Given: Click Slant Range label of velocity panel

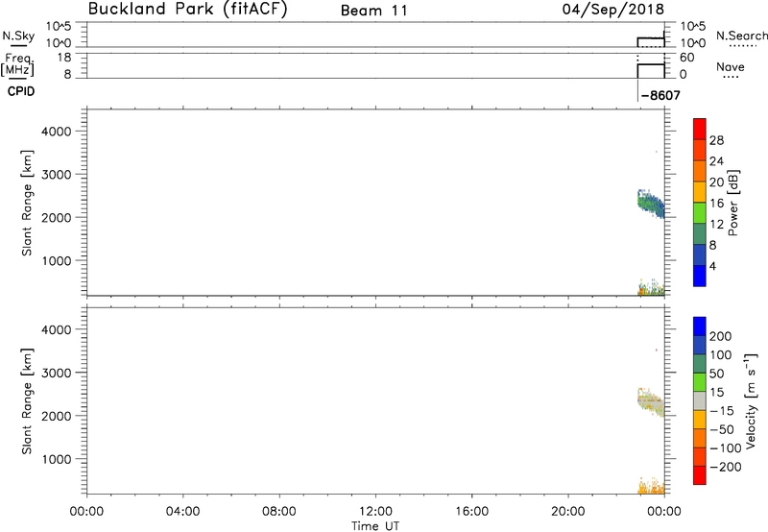Looking at the screenshot, I should point(27,401).
